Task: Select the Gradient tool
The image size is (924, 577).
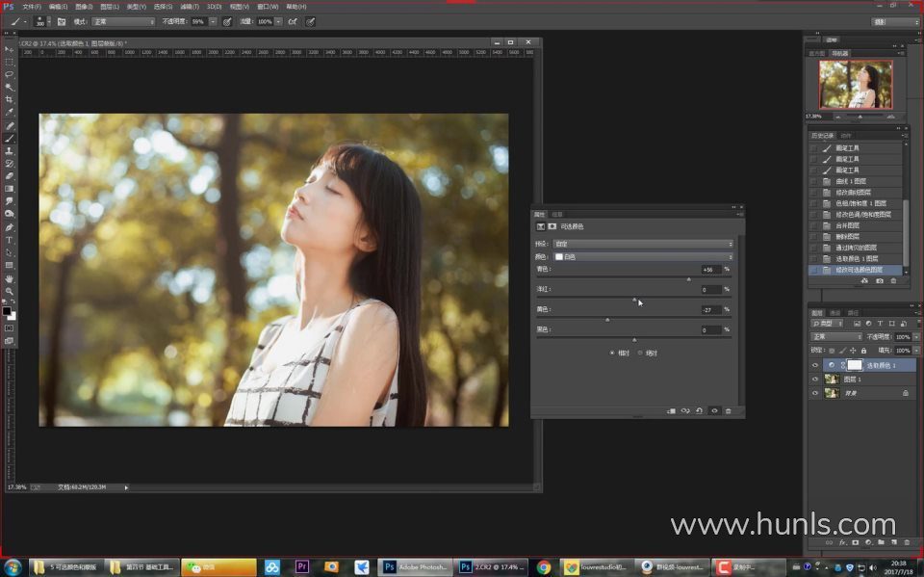Action: coord(9,189)
